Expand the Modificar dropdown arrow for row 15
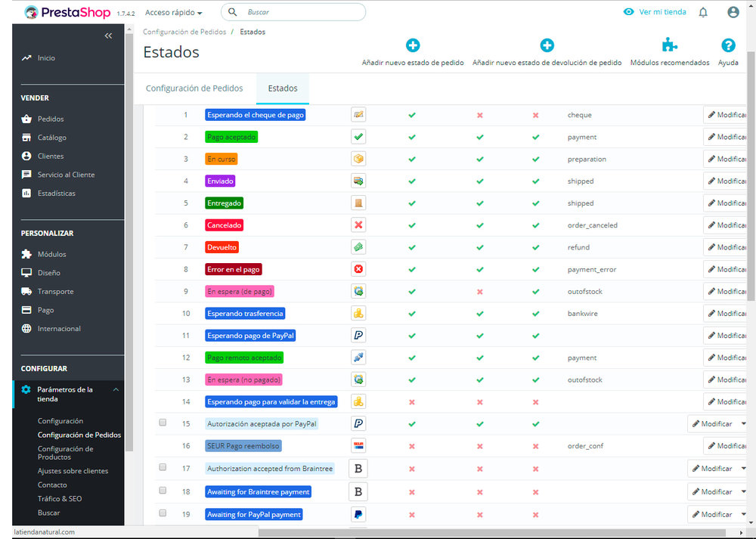Image resolution: width=756 pixels, height=539 pixels. click(x=743, y=424)
